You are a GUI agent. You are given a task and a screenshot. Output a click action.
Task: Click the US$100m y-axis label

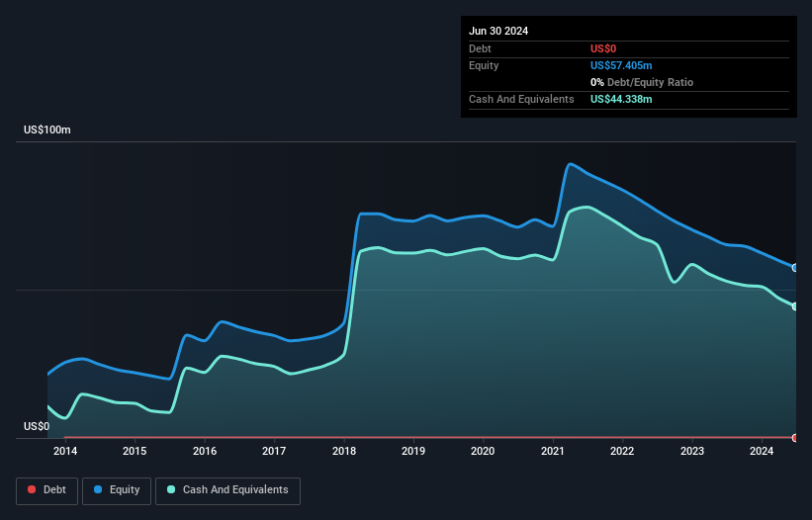[47, 130]
